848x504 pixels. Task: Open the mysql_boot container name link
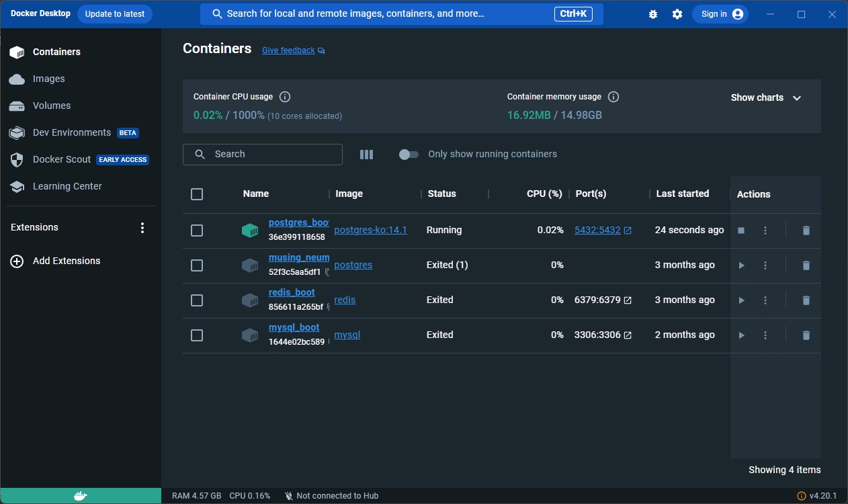(x=294, y=327)
